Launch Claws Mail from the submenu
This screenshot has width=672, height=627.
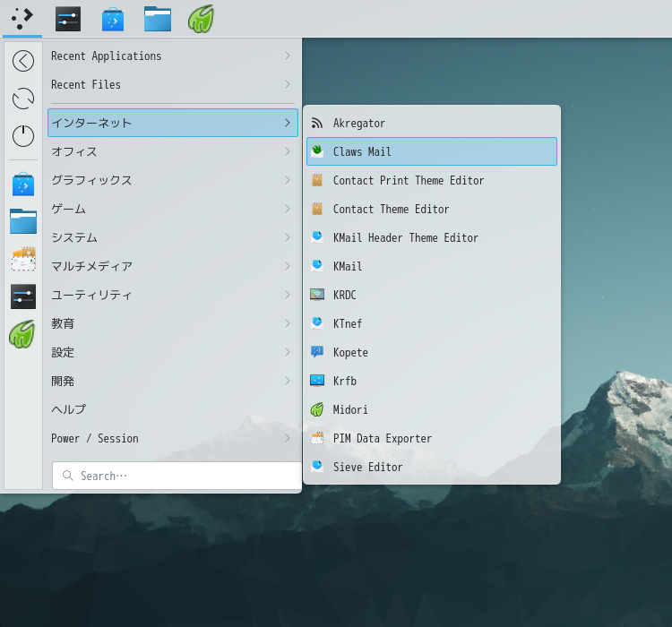click(432, 151)
